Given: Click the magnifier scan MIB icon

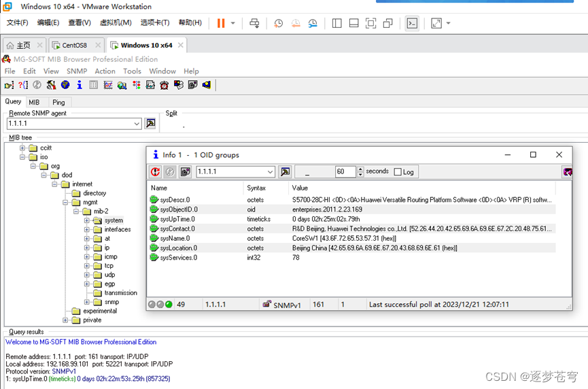Looking at the screenshot, I should pyautogui.click(x=122, y=85).
